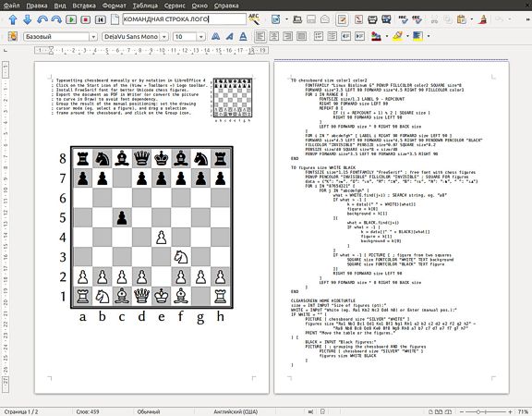This screenshot has width=532, height=416.
Task: Click the Английский (США) language in status bar
Action: [x=236, y=411]
